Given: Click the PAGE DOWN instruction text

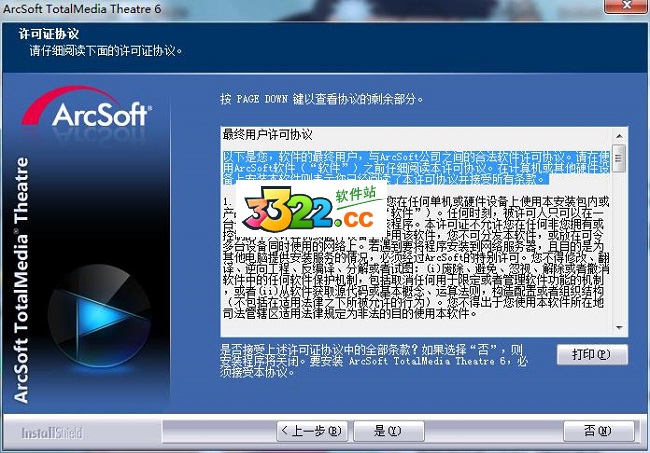Looking at the screenshot, I should point(321,100).
